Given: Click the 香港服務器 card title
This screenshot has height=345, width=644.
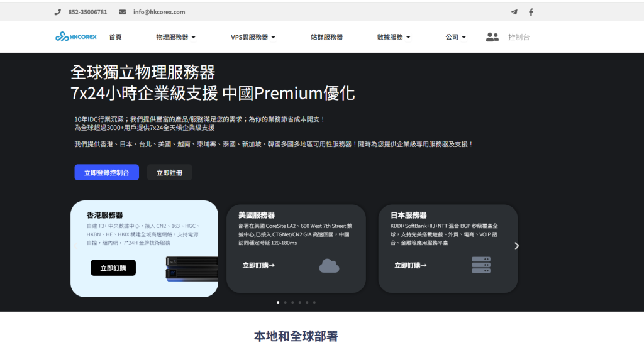Looking at the screenshot, I should 105,216.
